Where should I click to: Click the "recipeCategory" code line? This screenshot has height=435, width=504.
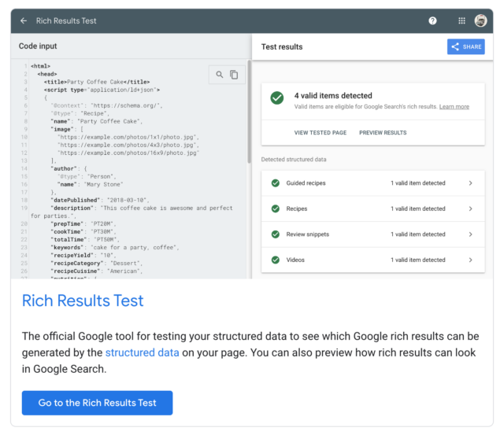pyautogui.click(x=96, y=264)
